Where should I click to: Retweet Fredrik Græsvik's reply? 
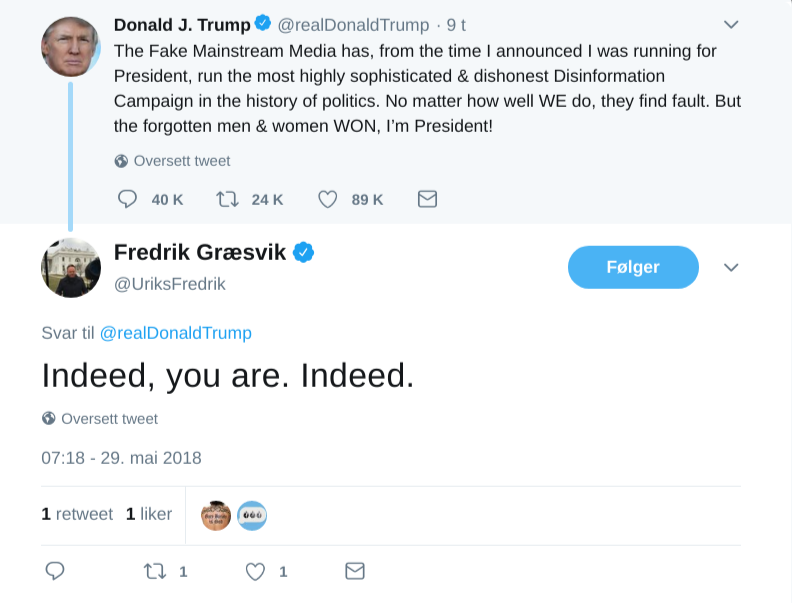pos(155,571)
